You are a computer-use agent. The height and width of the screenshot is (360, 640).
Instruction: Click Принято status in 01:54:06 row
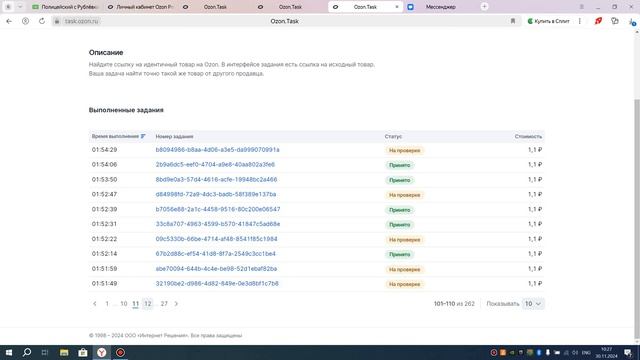[x=400, y=165]
